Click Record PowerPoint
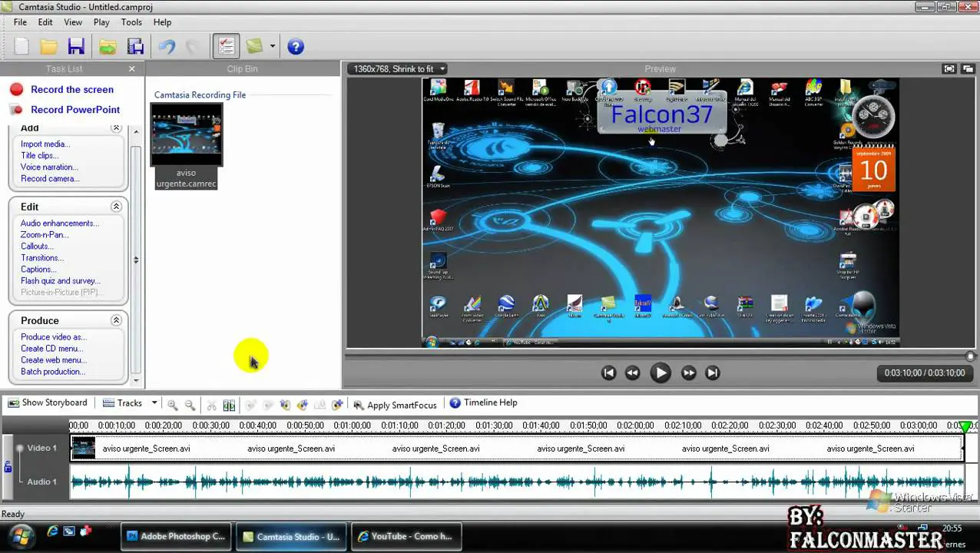980x553 pixels. [75, 110]
